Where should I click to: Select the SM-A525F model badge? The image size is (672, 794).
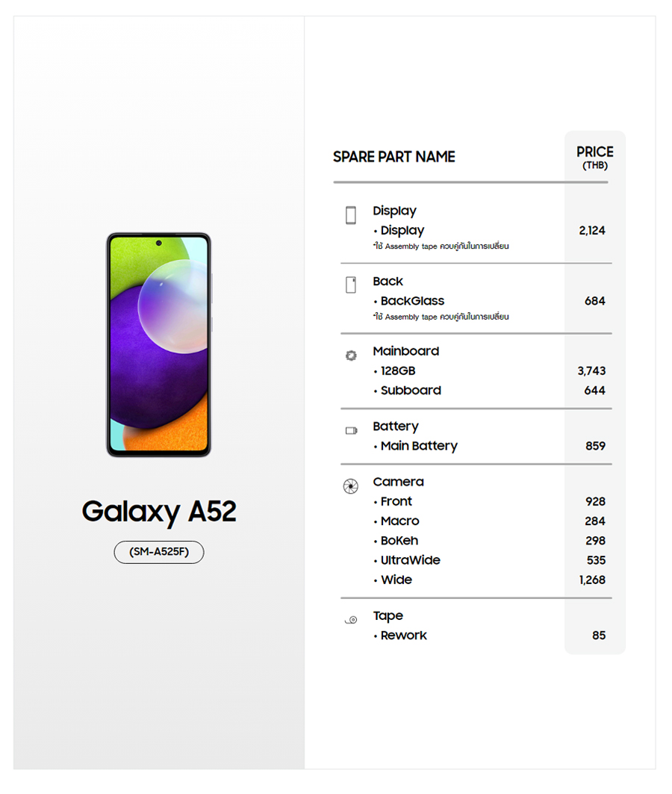pyautogui.click(x=158, y=552)
